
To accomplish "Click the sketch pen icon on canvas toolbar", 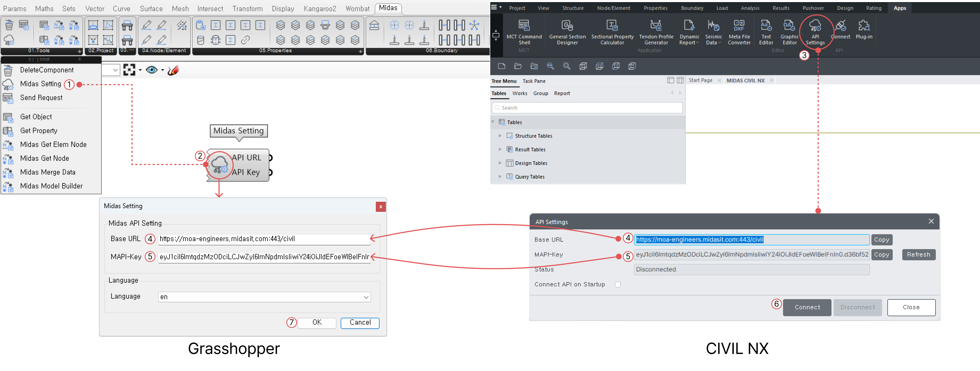I will coord(173,70).
